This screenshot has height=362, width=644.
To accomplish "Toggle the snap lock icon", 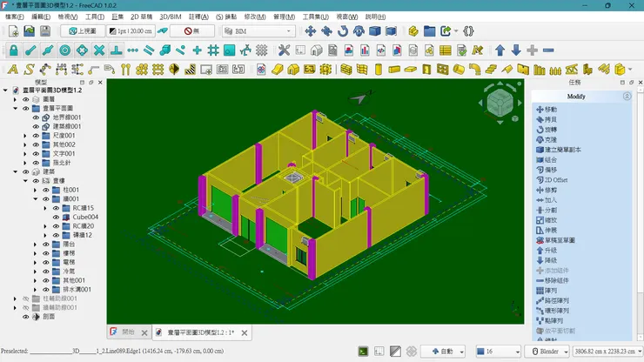I will click(x=14, y=50).
